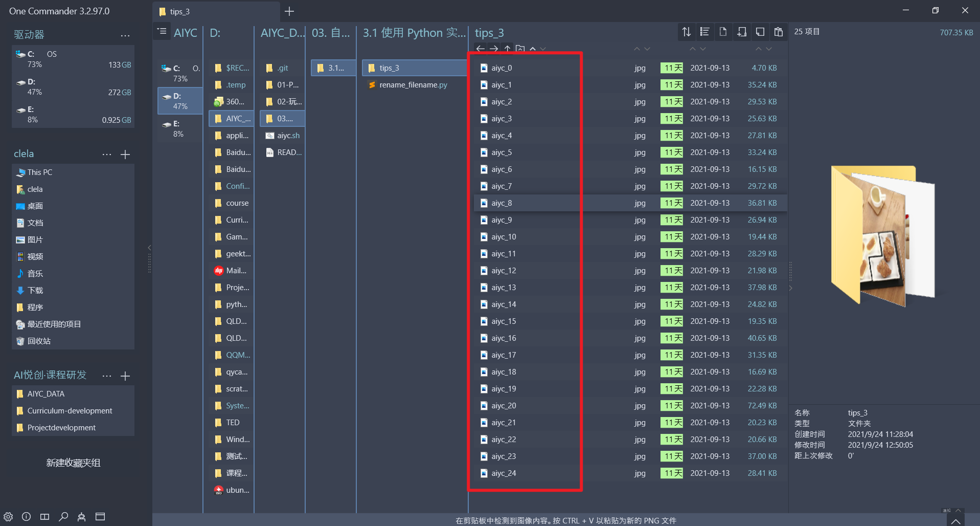Open settings gear in the bottom bar

pos(8,517)
